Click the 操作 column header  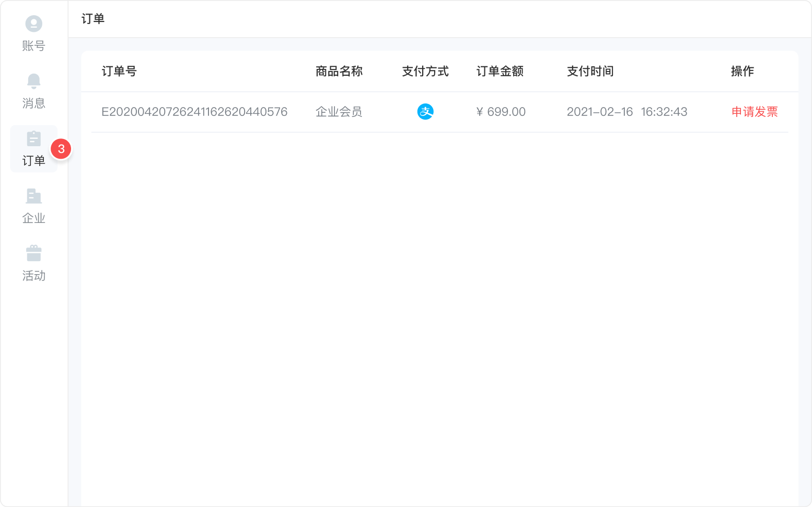pyautogui.click(x=742, y=72)
